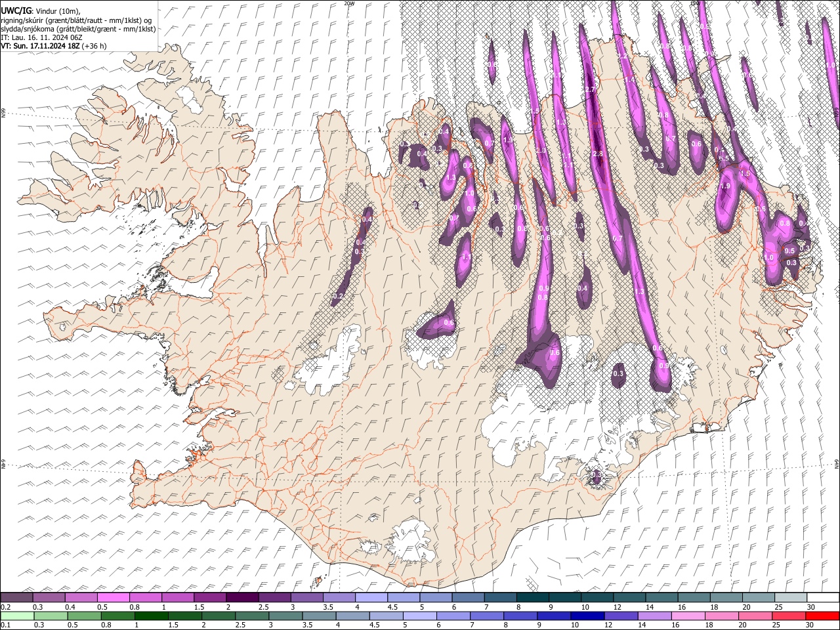Pick the white snow scale swatch at 30

tap(822, 597)
